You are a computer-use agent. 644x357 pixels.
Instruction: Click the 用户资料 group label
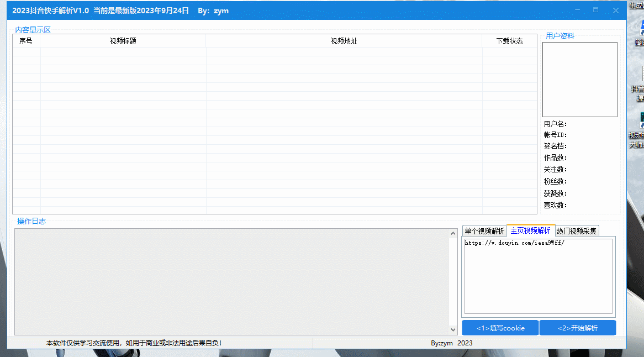[x=560, y=36]
